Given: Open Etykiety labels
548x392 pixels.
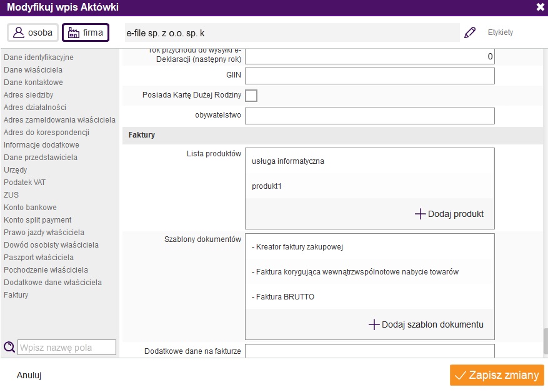Looking at the screenshot, I should 500,33.
